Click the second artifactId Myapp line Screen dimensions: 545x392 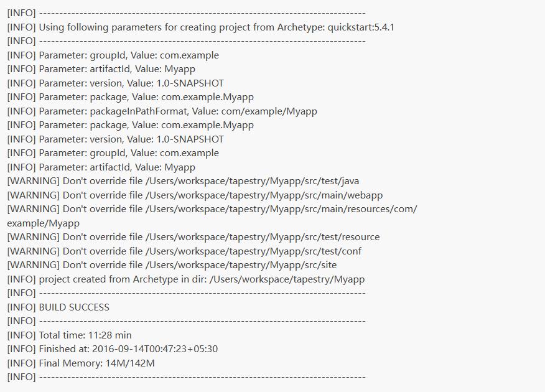(101, 167)
